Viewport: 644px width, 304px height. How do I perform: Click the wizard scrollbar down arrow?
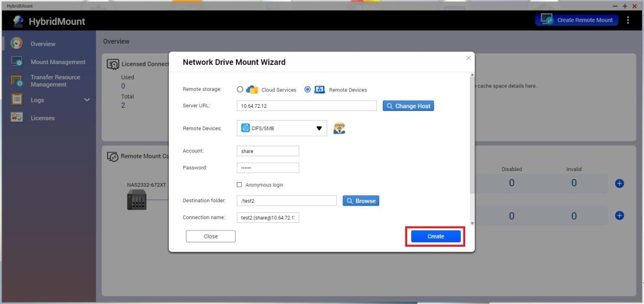pyautogui.click(x=472, y=223)
